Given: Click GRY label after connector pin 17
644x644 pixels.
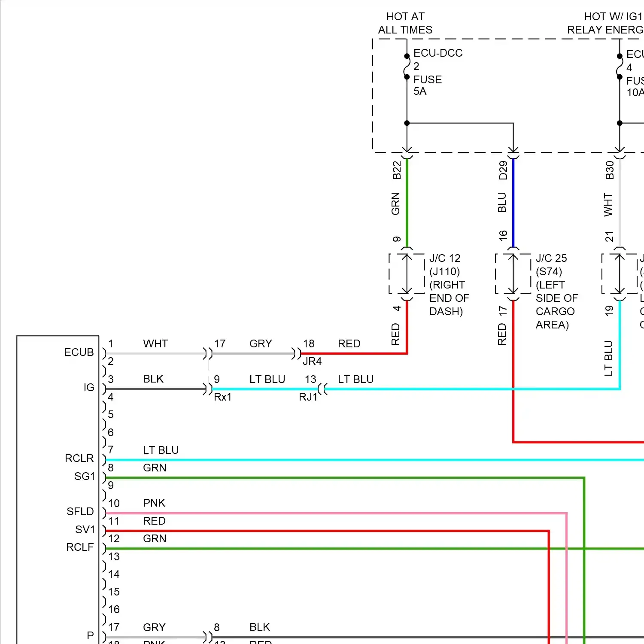Looking at the screenshot, I should click(x=261, y=343).
